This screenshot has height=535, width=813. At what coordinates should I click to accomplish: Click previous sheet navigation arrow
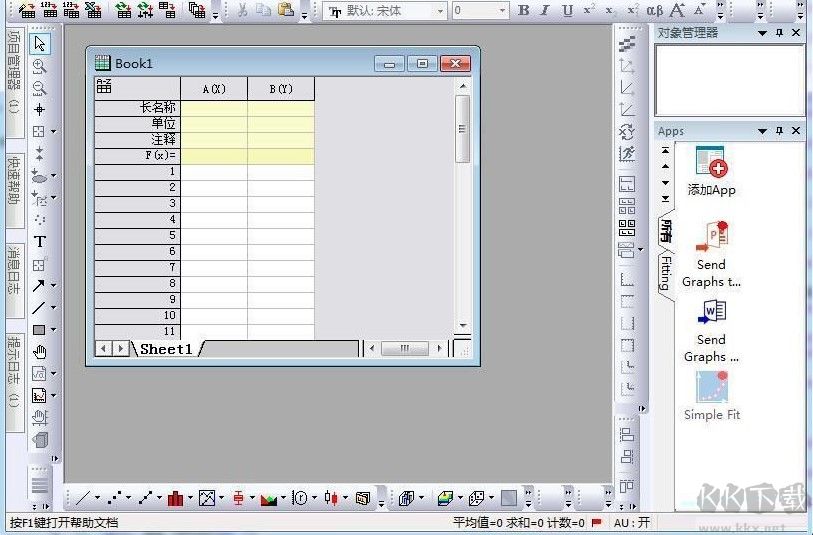[x=104, y=348]
